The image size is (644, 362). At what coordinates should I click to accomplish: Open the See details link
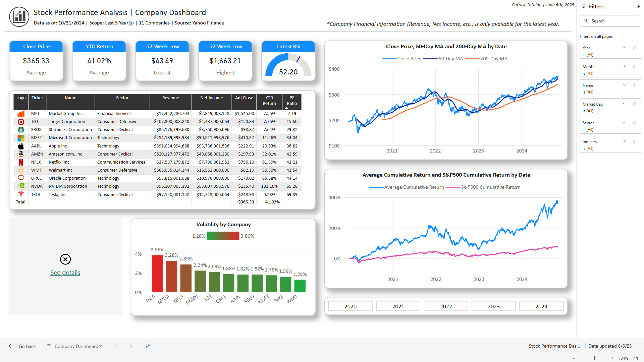click(65, 273)
